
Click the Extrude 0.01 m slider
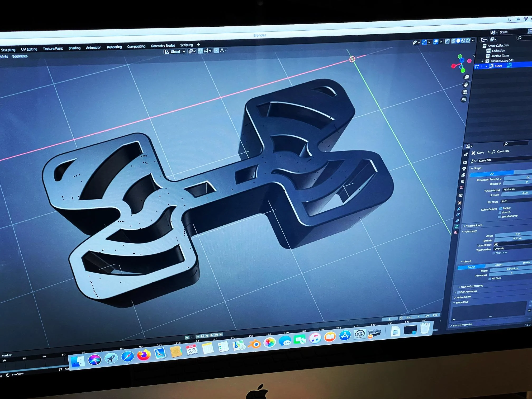[x=513, y=238]
